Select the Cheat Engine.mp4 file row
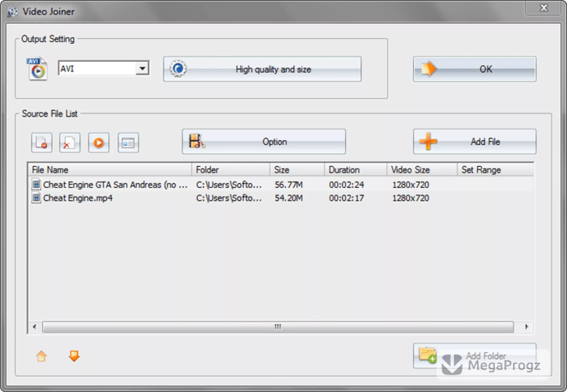This screenshot has width=567, height=392. [x=281, y=198]
